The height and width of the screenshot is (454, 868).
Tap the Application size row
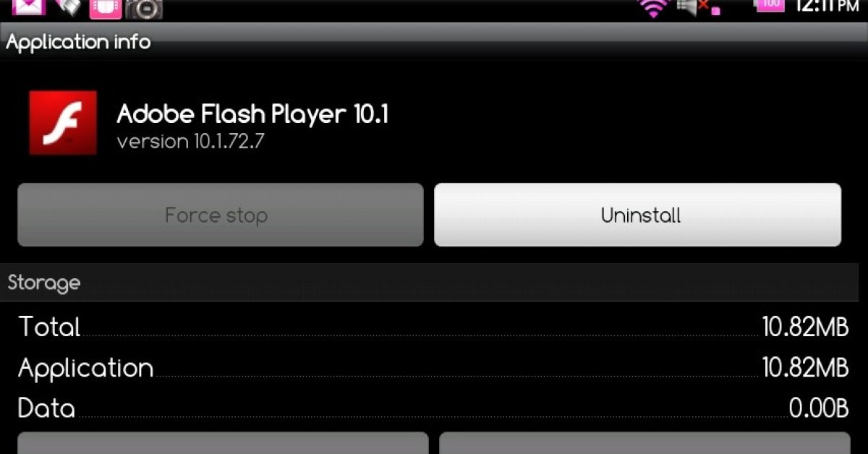[x=434, y=368]
